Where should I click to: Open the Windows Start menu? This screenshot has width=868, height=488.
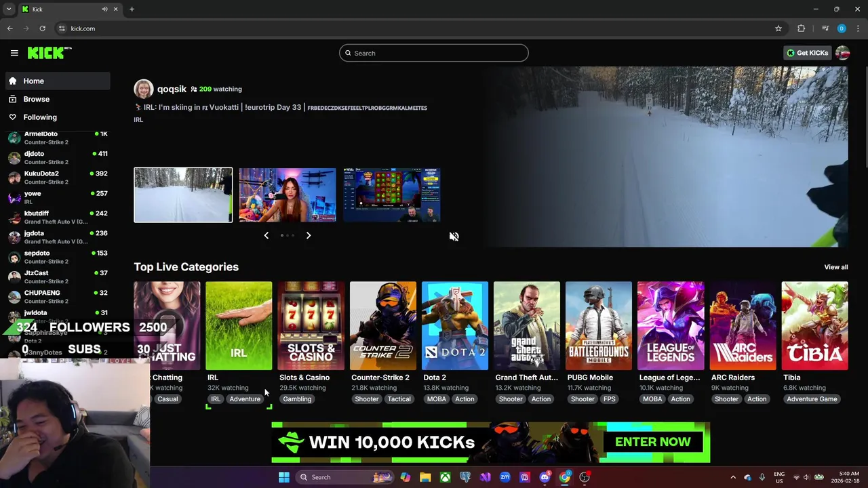284,477
